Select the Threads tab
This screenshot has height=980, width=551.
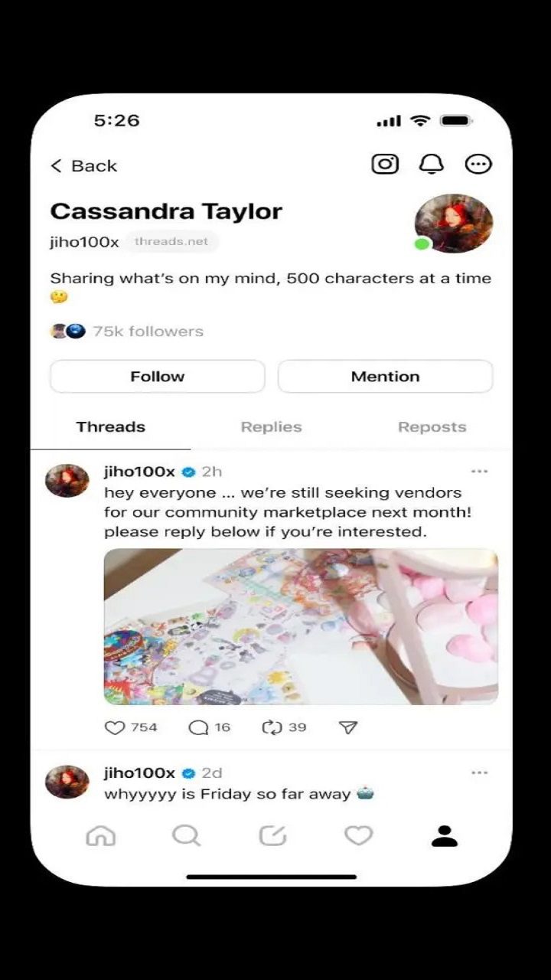pyautogui.click(x=111, y=427)
